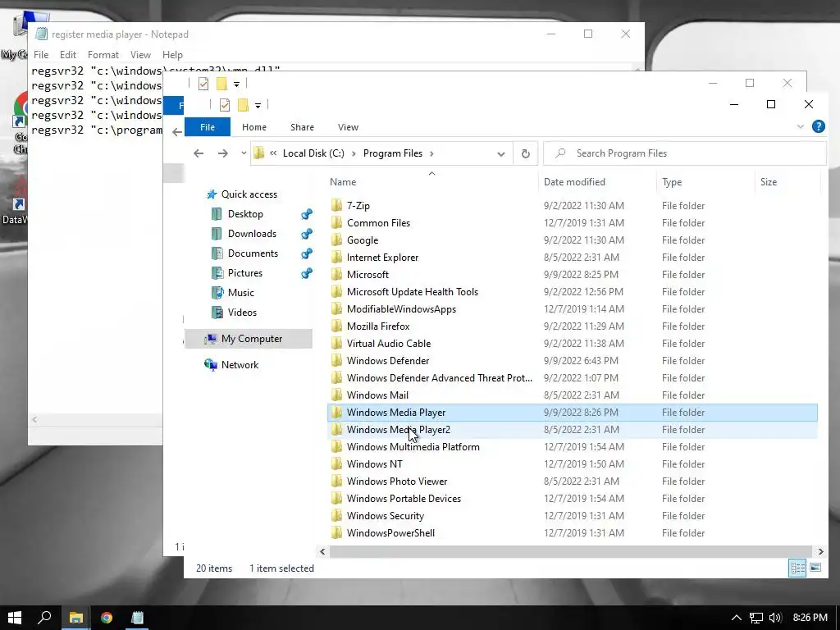The height and width of the screenshot is (630, 840).
Task: Click the WindowsPowerShell folder icon
Action: pos(336,533)
